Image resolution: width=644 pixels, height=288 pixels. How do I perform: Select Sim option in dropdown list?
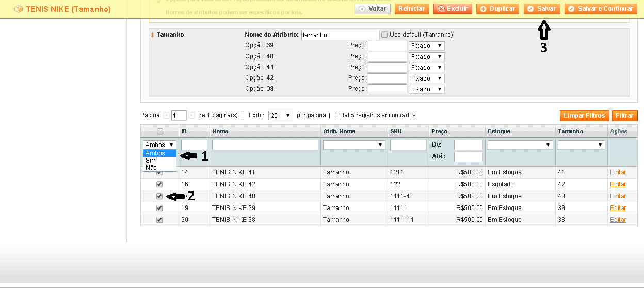coord(159,161)
